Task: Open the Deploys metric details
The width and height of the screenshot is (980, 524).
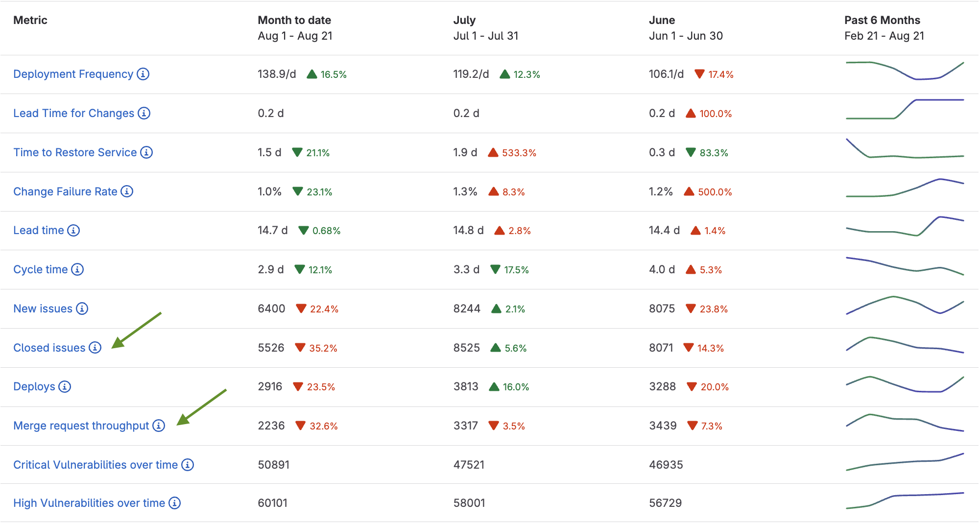Action: (x=34, y=386)
